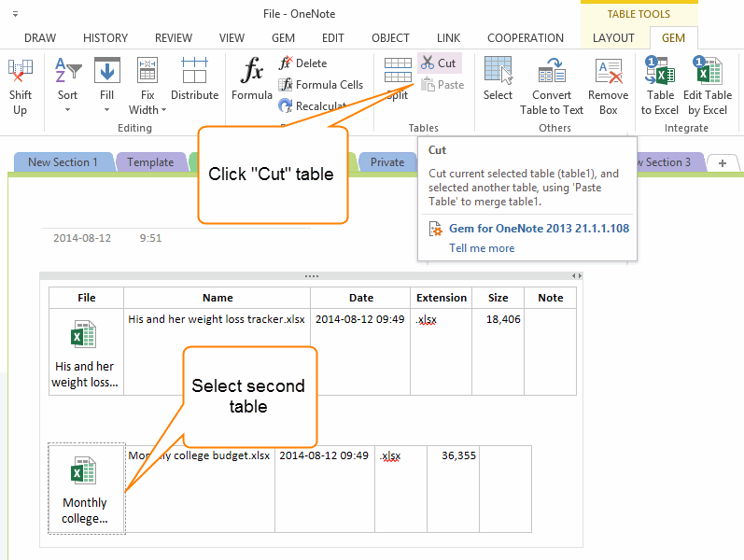Click Table to Excel icon
The height and width of the screenshot is (560, 744).
tap(660, 70)
